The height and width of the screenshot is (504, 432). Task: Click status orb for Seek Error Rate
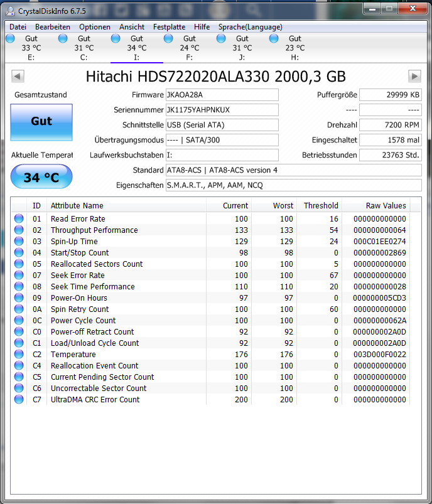(x=19, y=275)
